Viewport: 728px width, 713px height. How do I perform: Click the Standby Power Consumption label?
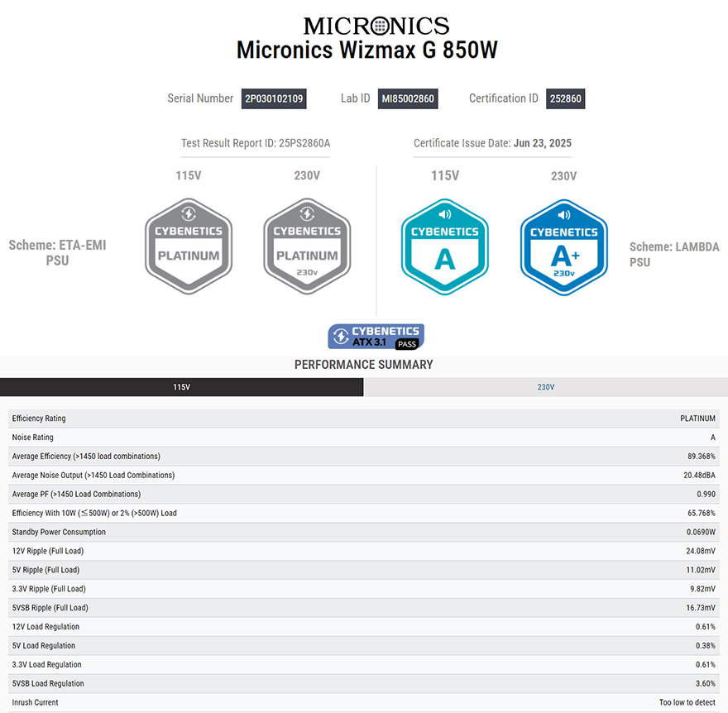[x=59, y=532]
